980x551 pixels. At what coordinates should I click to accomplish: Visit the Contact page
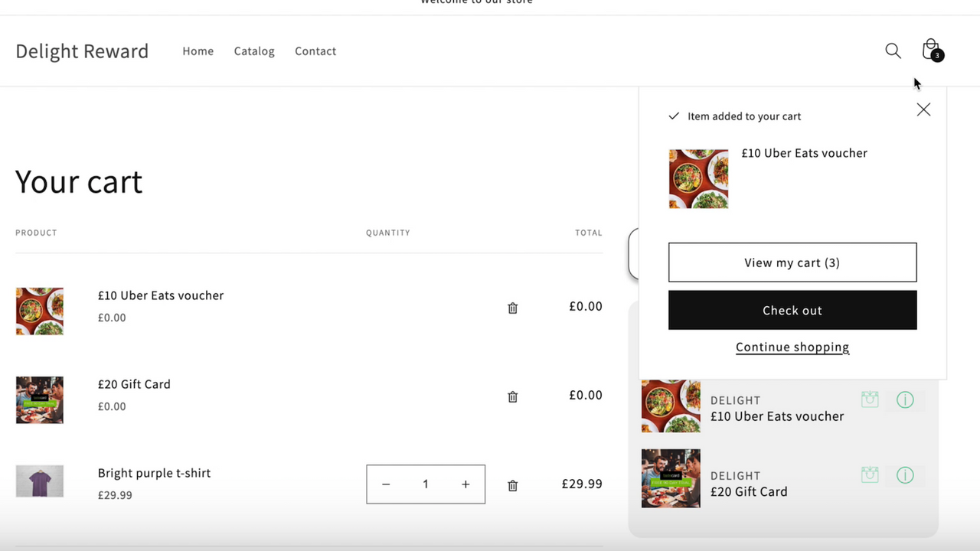(315, 51)
